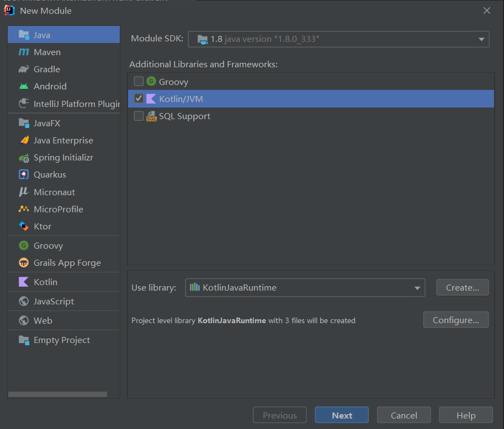Choose the Groovy icon in the sidebar
Screen dimensions: 504x429
pos(24,245)
